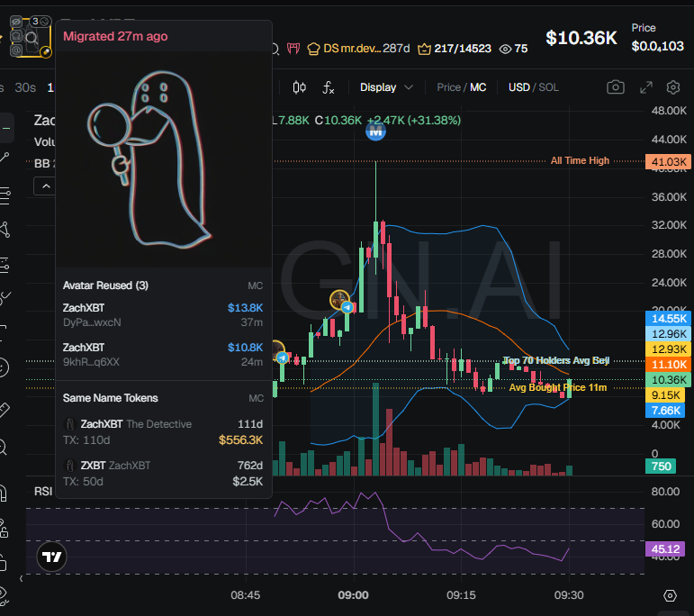The image size is (694, 616).
Task: Open the avatar reused count badge showing 3
Action: (41, 22)
